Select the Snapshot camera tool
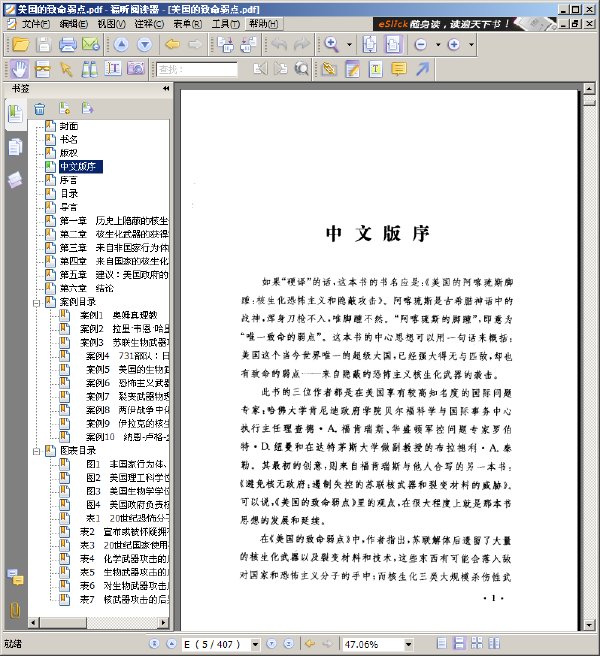The image size is (600, 656). click(x=136, y=69)
